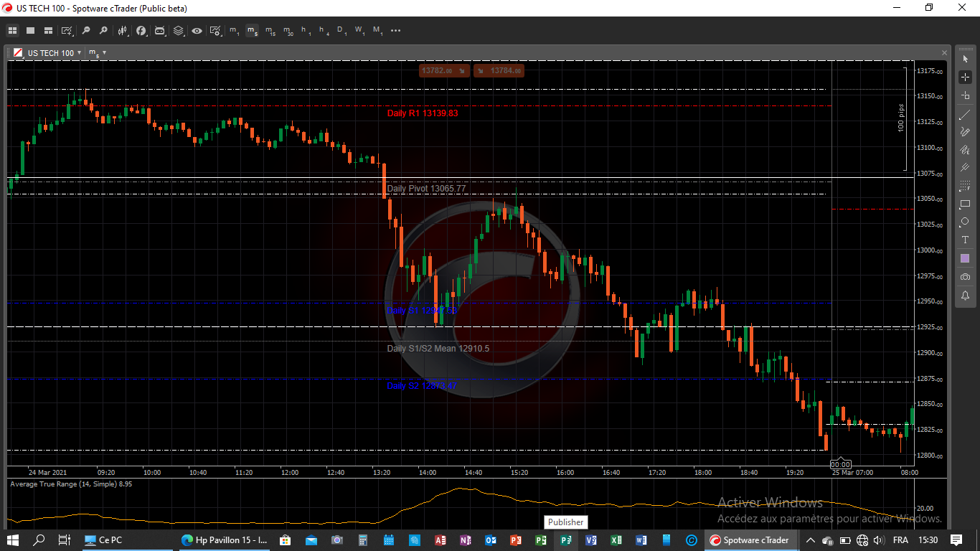Open the purple drawing color swatch
This screenshot has width=980, height=551.
click(965, 258)
